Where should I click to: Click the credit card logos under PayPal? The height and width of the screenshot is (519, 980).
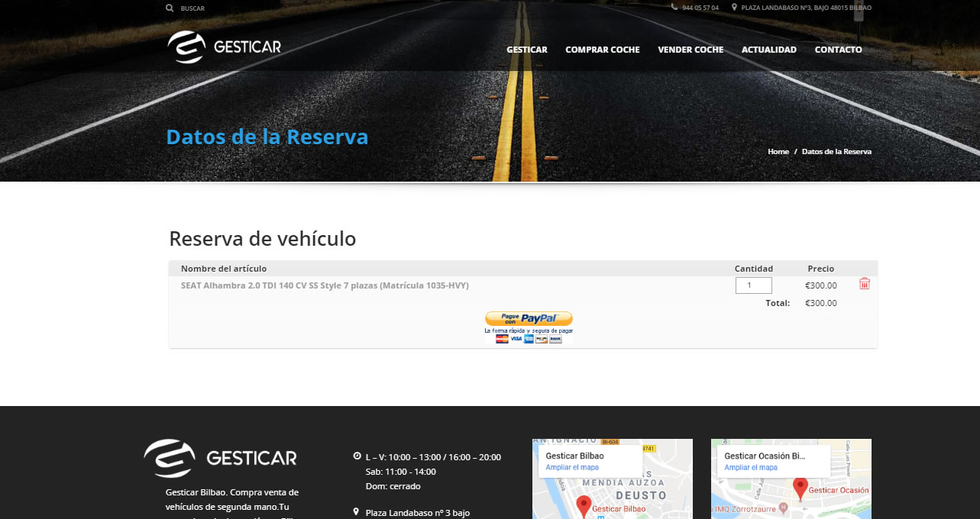point(529,339)
